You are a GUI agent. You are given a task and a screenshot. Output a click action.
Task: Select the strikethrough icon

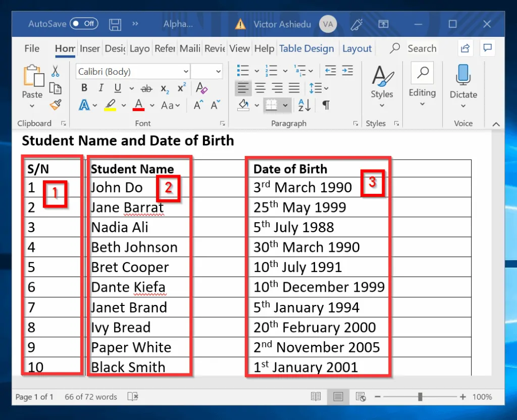(146, 87)
